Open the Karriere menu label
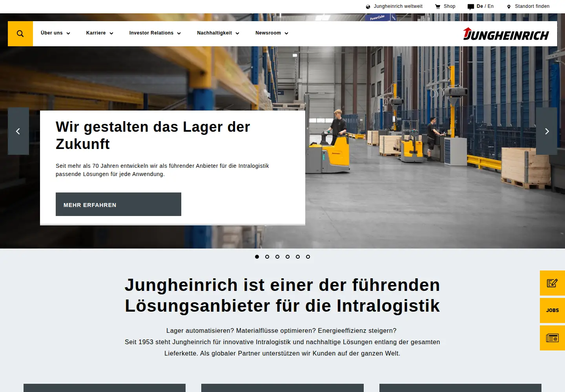This screenshot has width=565, height=392. 96,33
